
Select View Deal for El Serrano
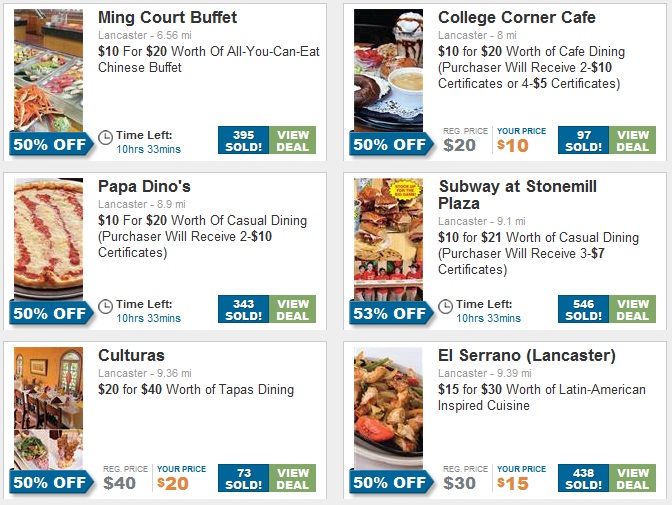(x=633, y=479)
